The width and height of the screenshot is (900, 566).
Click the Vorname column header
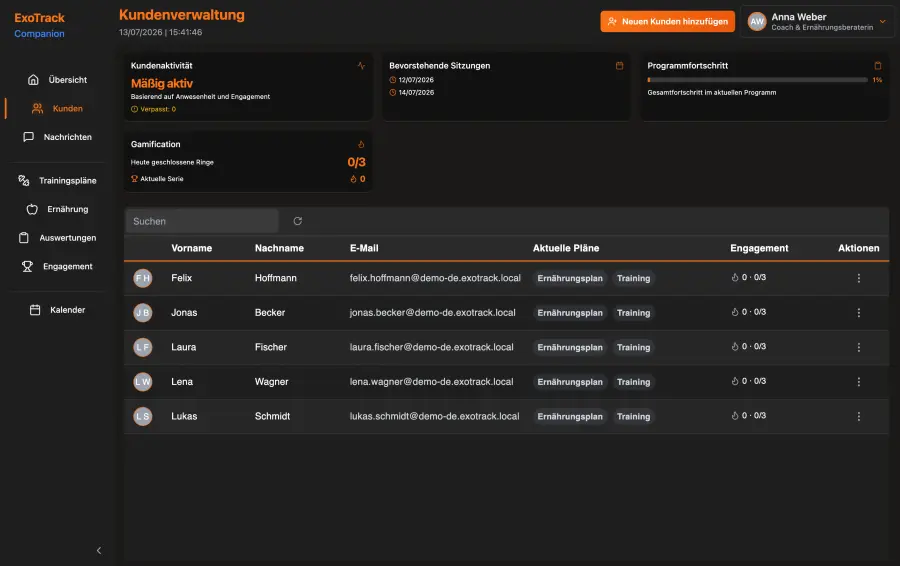[192, 248]
